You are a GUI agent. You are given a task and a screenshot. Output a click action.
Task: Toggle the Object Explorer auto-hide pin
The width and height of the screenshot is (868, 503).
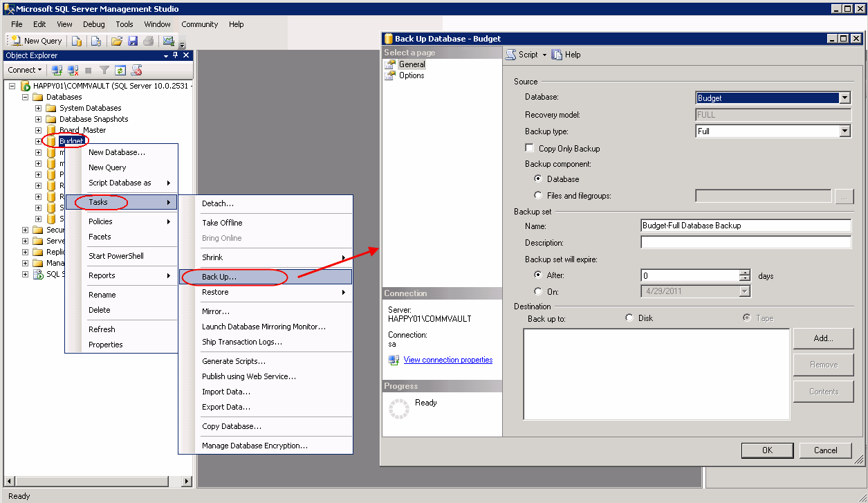(x=174, y=55)
